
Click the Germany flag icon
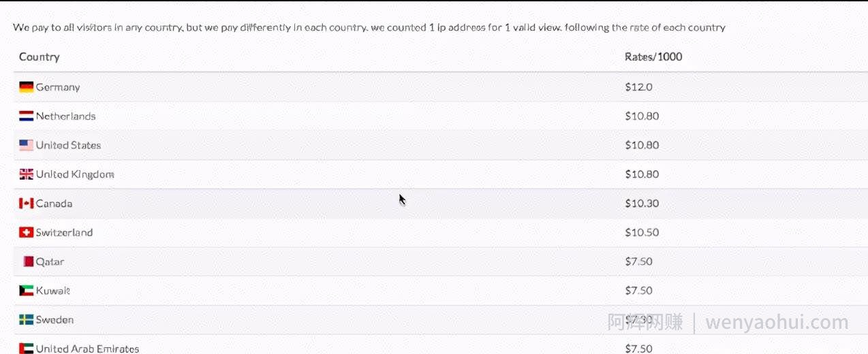click(x=26, y=87)
